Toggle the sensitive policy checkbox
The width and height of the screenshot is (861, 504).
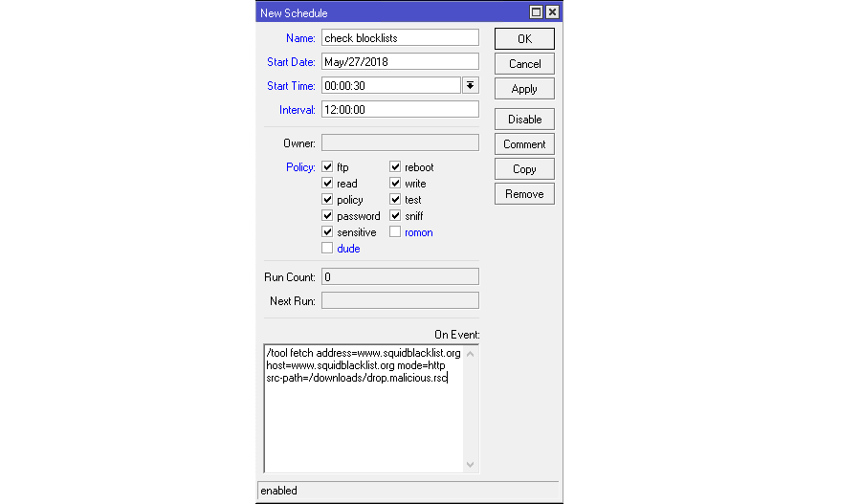coord(327,231)
